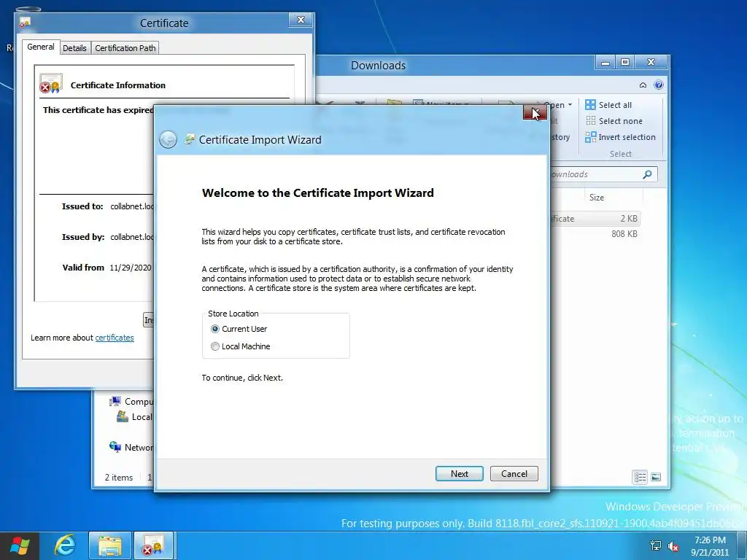Open the Windows Start button

(x=20, y=545)
